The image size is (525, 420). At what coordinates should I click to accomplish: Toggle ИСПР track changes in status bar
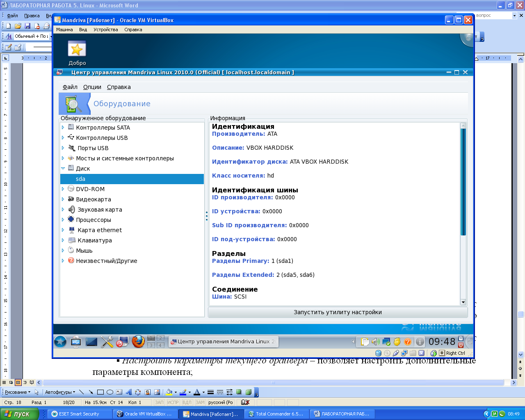click(173, 402)
